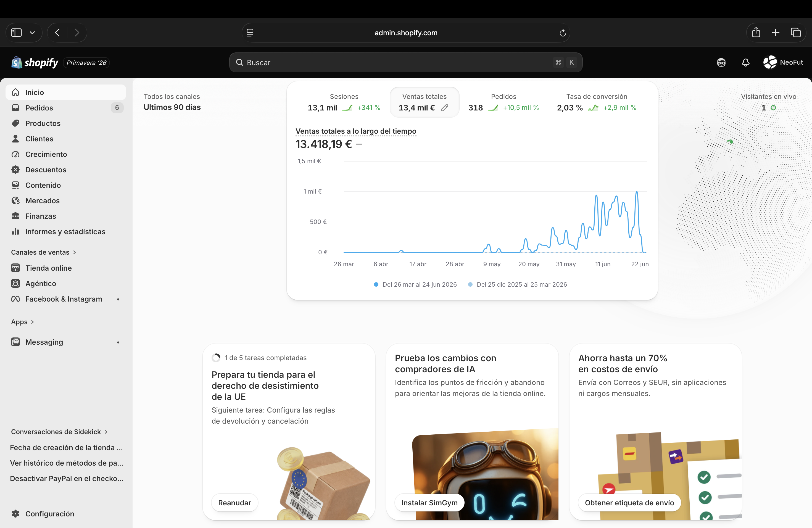Open Finanzas bank icon in sidebar
The width and height of the screenshot is (812, 528).
tap(15, 216)
